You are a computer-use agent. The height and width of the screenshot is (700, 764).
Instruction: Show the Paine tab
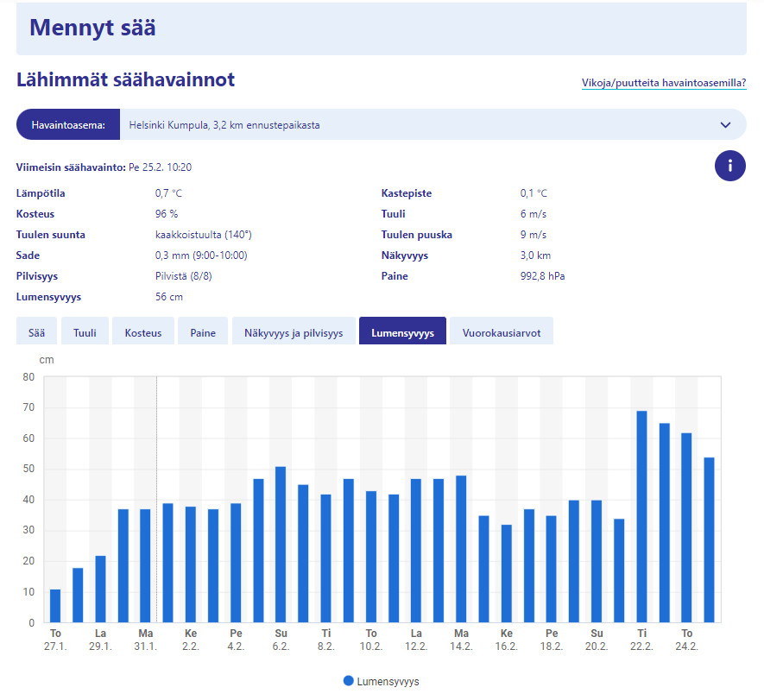203,333
